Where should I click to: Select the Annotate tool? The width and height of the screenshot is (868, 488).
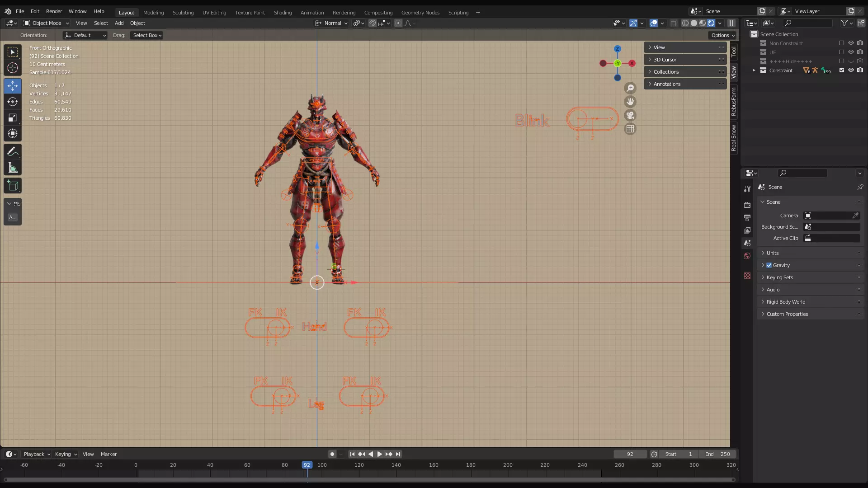(13, 152)
